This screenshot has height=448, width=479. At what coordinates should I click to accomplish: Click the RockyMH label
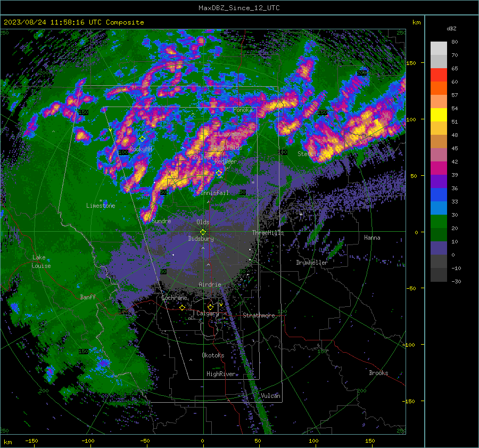pyautogui.click(x=141, y=149)
